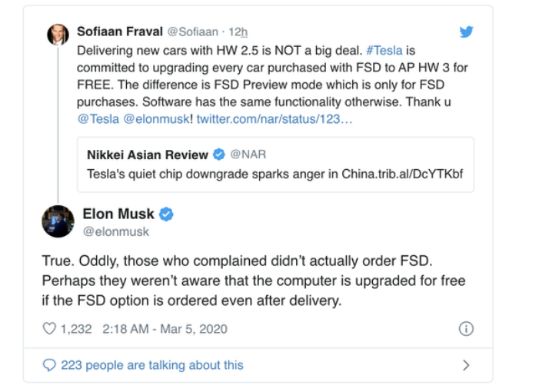Like the tweet with the heart icon
Screen dimensions: 549x392
click(x=49, y=329)
